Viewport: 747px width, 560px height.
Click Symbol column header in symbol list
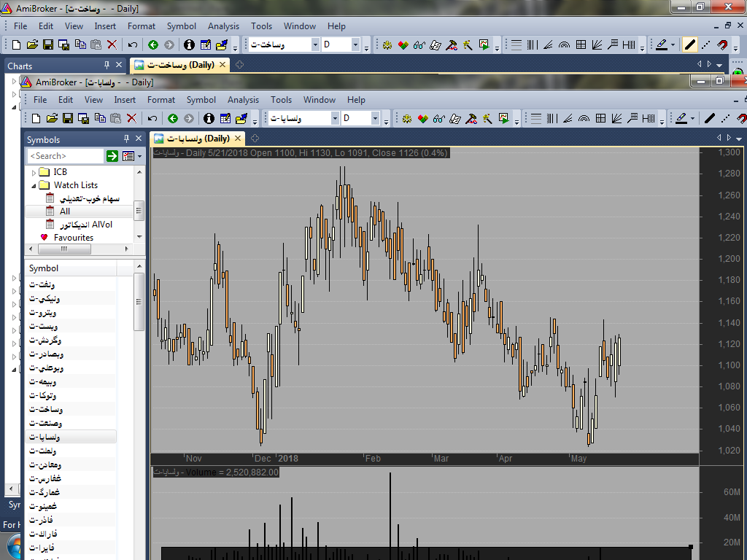tap(71, 268)
